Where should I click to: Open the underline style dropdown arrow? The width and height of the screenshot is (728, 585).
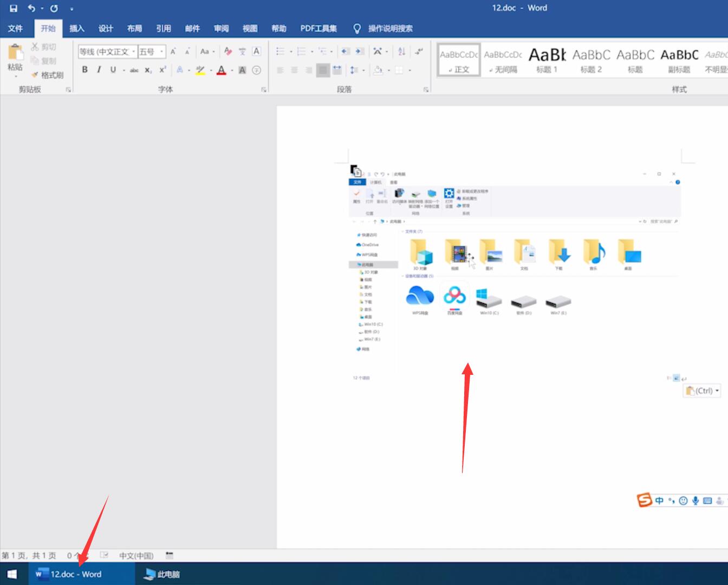coord(123,70)
